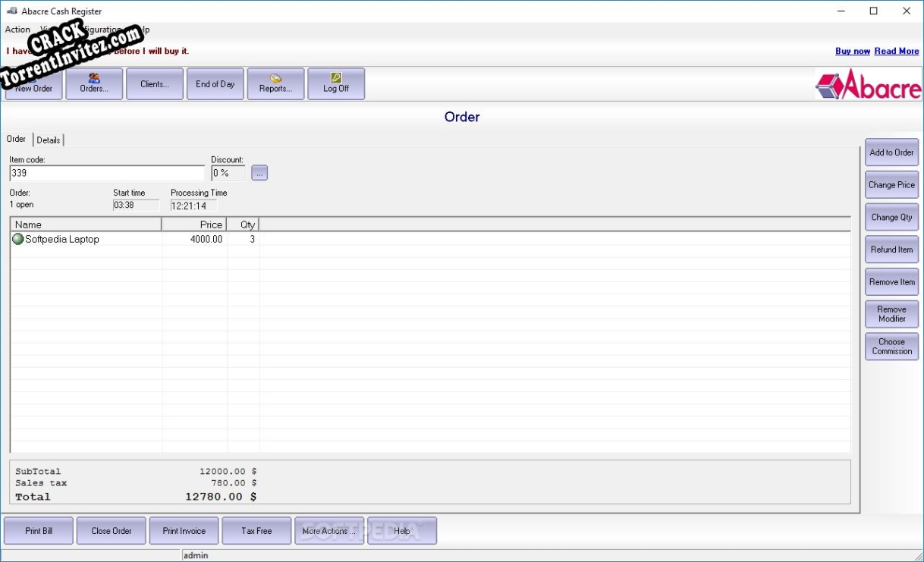Click the New Order toolbar button
The height and width of the screenshot is (562, 924).
(33, 83)
